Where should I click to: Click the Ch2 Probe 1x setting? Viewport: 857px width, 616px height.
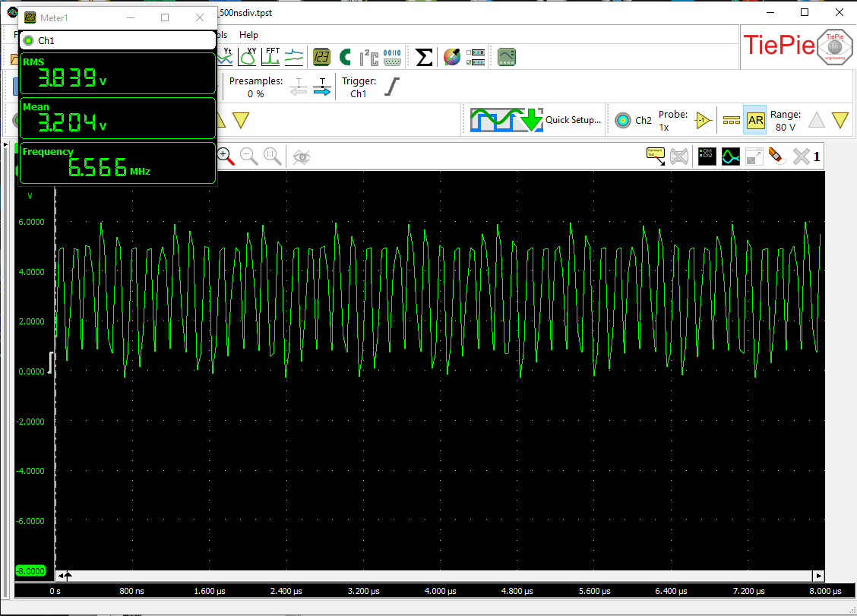pyautogui.click(x=673, y=121)
